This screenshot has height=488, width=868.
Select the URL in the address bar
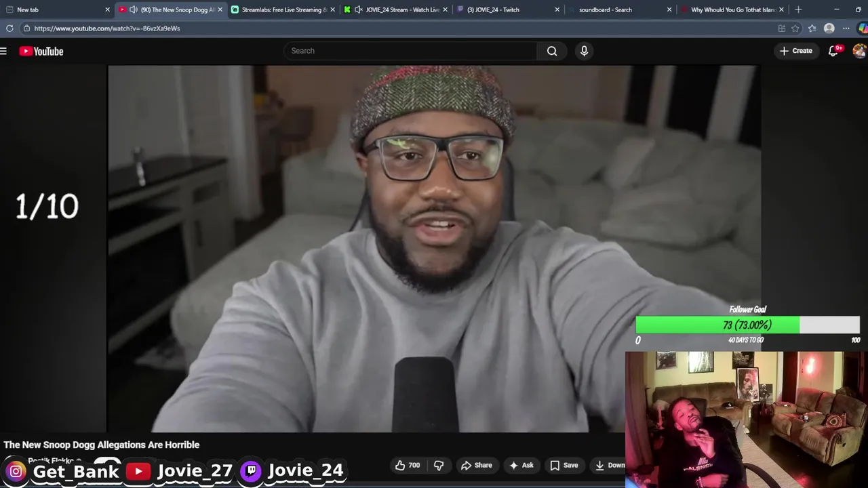click(x=107, y=28)
